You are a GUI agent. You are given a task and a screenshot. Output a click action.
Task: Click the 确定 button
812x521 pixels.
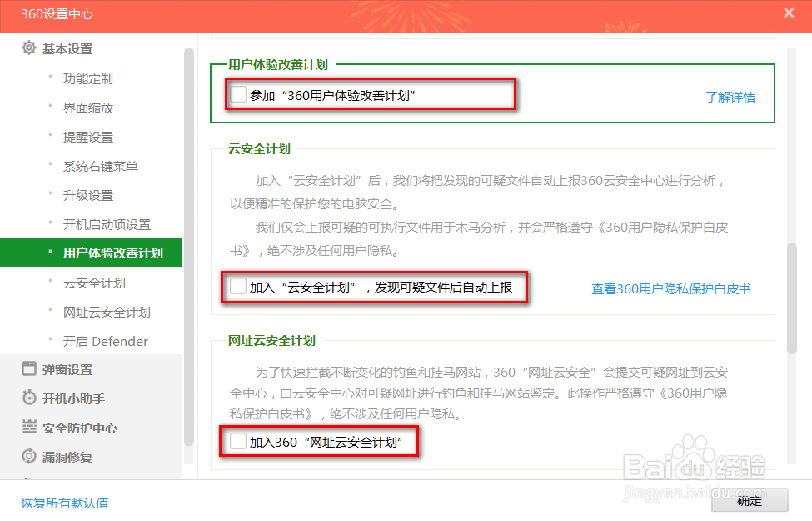(750, 501)
